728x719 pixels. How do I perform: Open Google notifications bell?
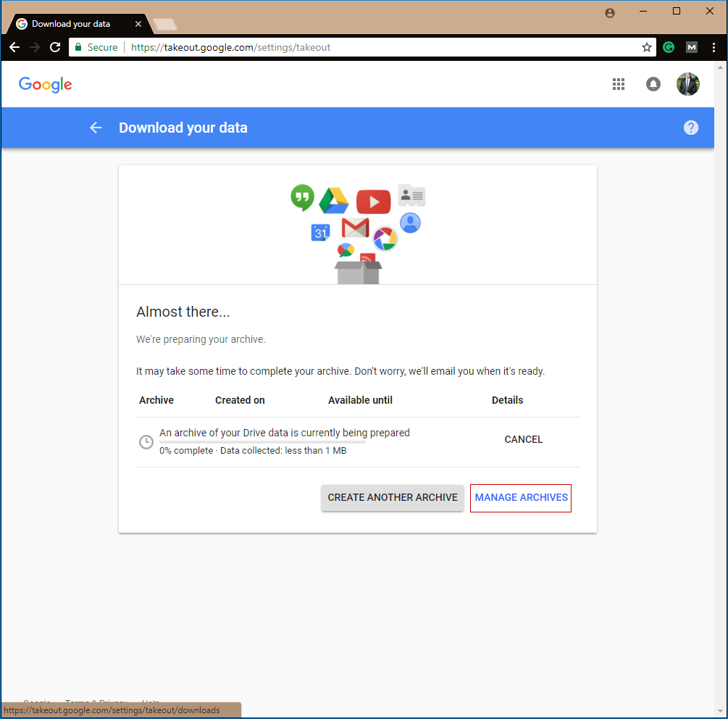click(x=653, y=84)
